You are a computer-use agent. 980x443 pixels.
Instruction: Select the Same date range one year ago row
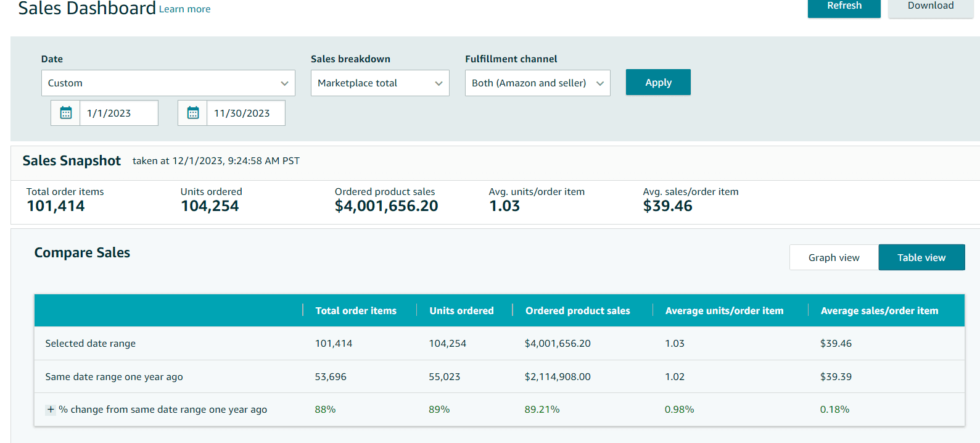click(x=500, y=376)
